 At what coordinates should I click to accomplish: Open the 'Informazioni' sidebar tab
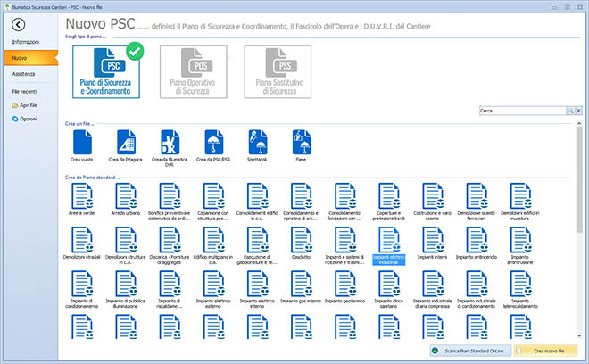click(25, 42)
